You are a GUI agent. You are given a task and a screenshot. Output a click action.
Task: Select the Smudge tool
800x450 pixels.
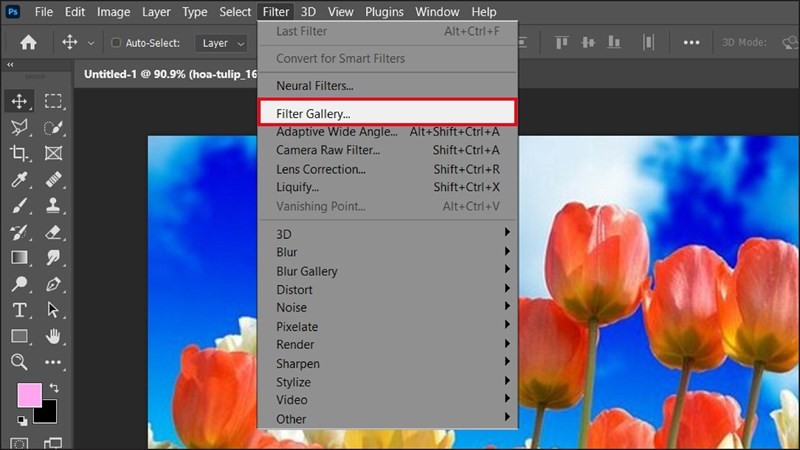coord(53,258)
